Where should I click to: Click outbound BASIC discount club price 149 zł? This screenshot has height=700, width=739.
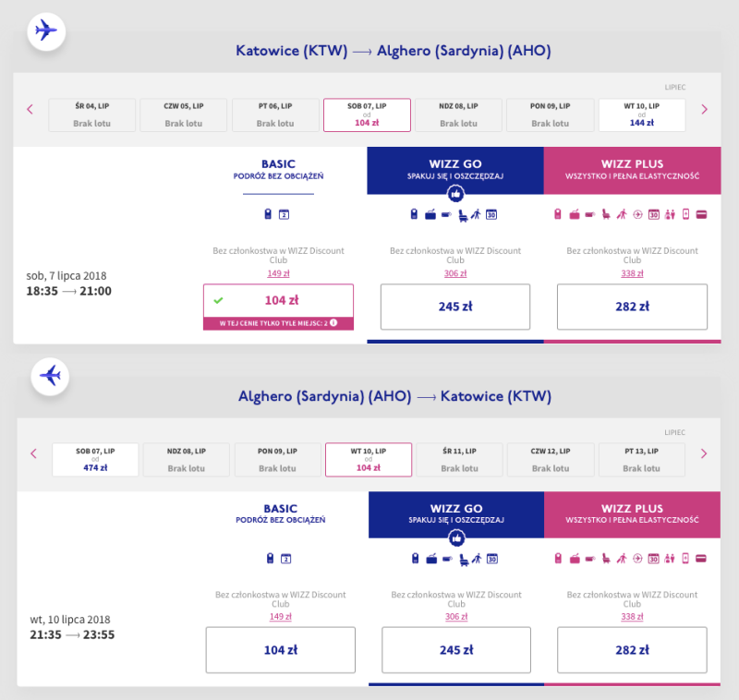coord(278,272)
